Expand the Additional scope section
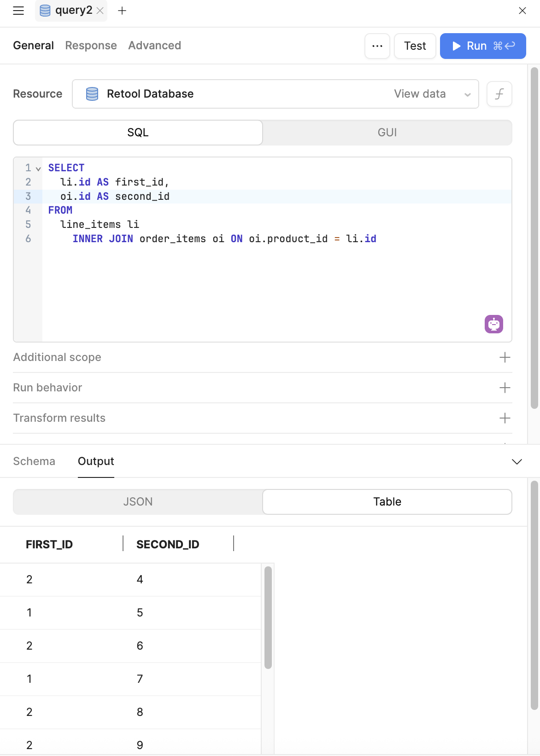The width and height of the screenshot is (540, 756). pos(505,357)
